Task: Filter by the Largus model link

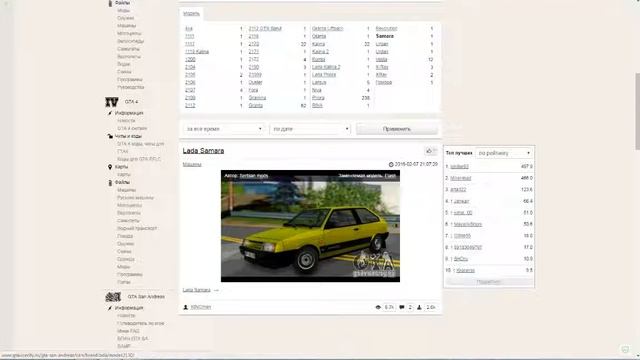Action: tap(319, 82)
